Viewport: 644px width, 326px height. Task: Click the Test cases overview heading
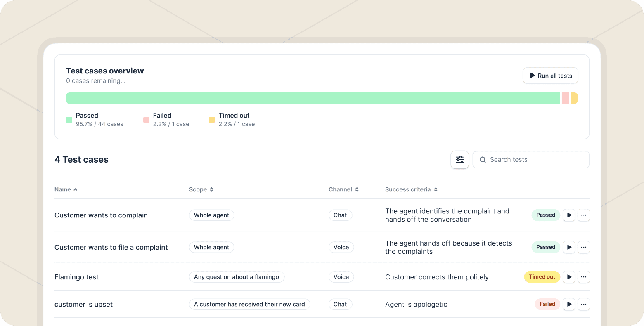click(105, 71)
